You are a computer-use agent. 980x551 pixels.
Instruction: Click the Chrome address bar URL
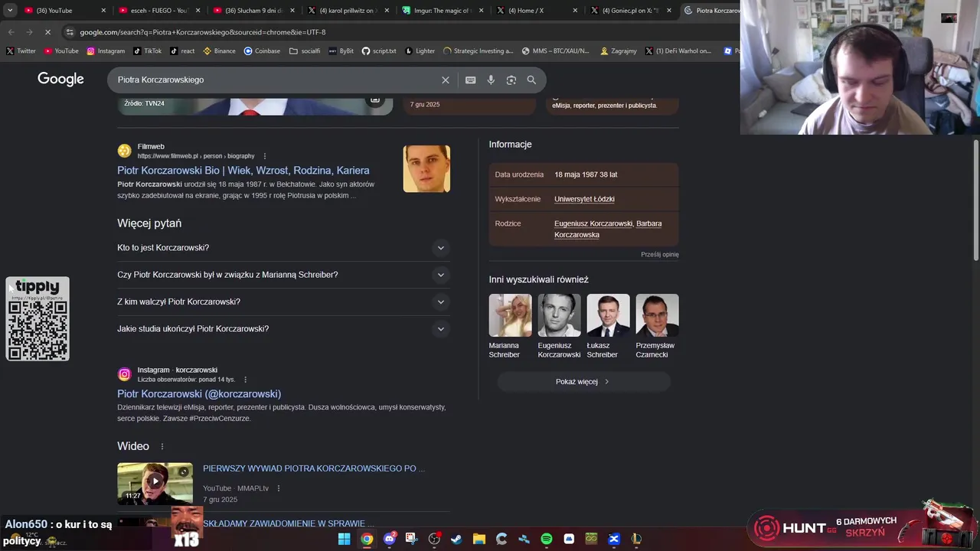(203, 32)
